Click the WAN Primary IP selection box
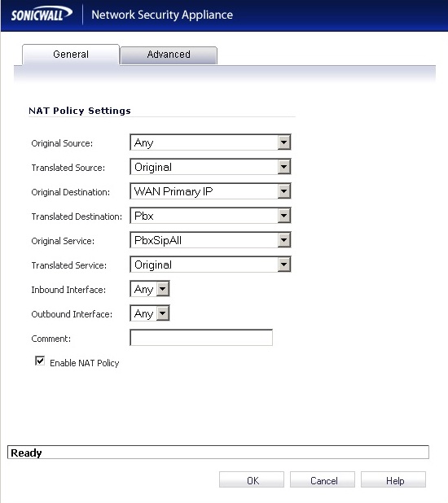The image size is (448, 503). coord(210,191)
